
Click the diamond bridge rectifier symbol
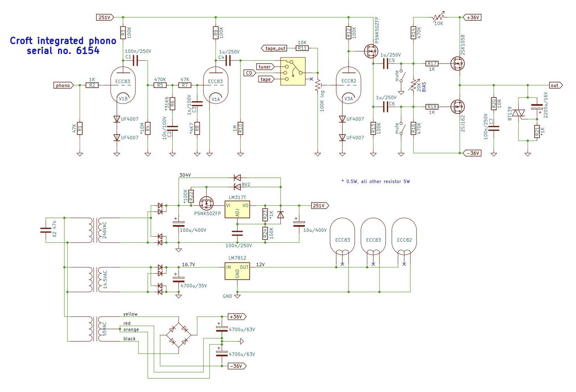[179, 335]
